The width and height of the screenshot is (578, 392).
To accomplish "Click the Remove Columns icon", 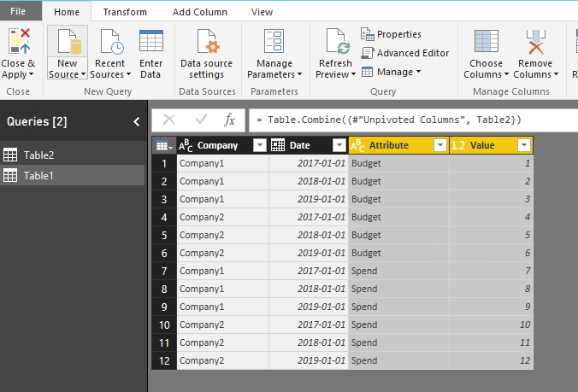I will coord(535,41).
